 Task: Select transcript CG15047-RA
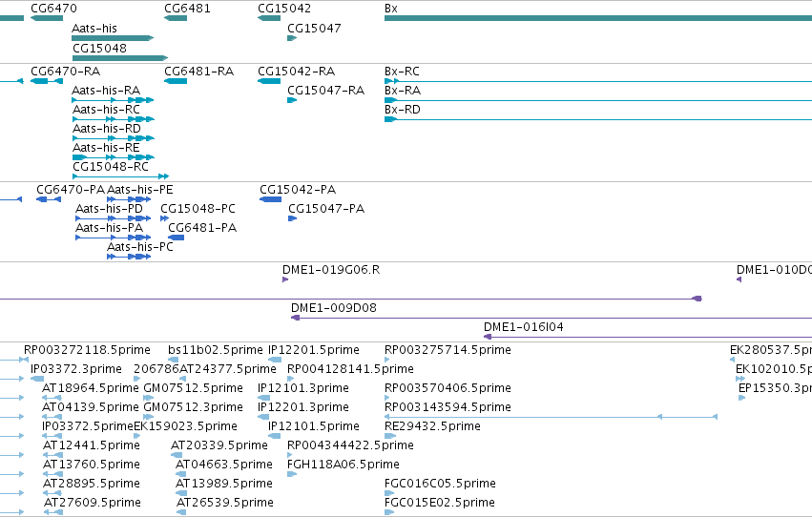(x=292, y=100)
